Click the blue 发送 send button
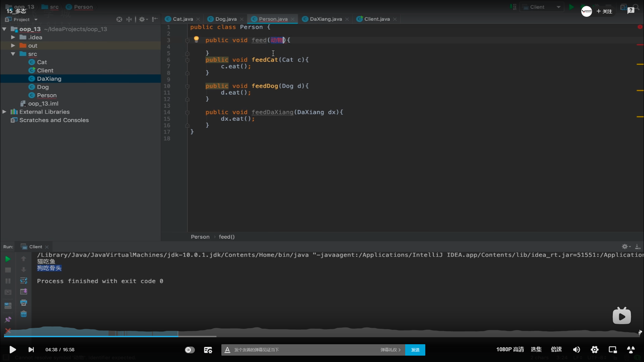 [x=415, y=350]
